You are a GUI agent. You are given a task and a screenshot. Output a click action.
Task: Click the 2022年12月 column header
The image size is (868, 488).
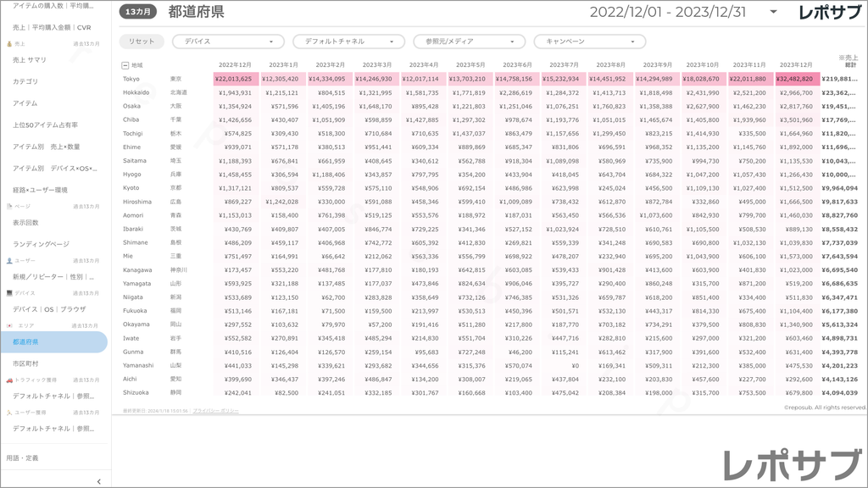tap(235, 64)
